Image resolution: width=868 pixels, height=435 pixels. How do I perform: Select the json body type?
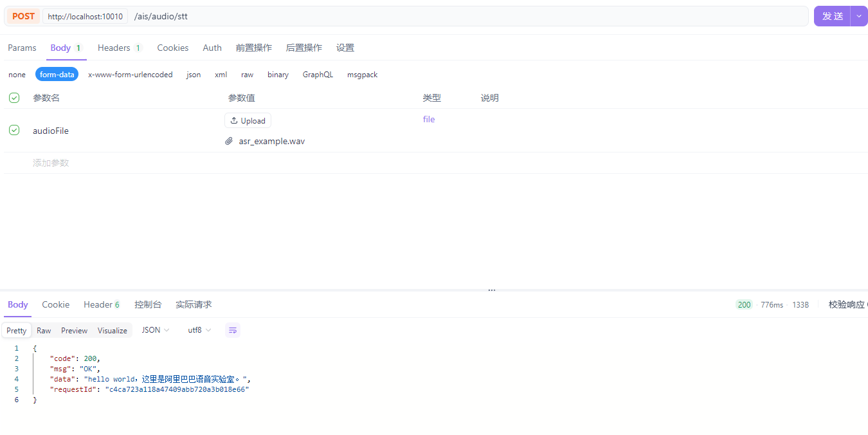pos(194,75)
